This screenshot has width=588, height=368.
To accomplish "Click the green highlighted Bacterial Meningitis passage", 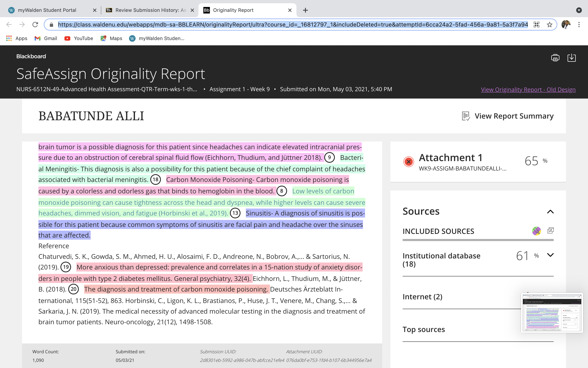I will pos(202,169).
